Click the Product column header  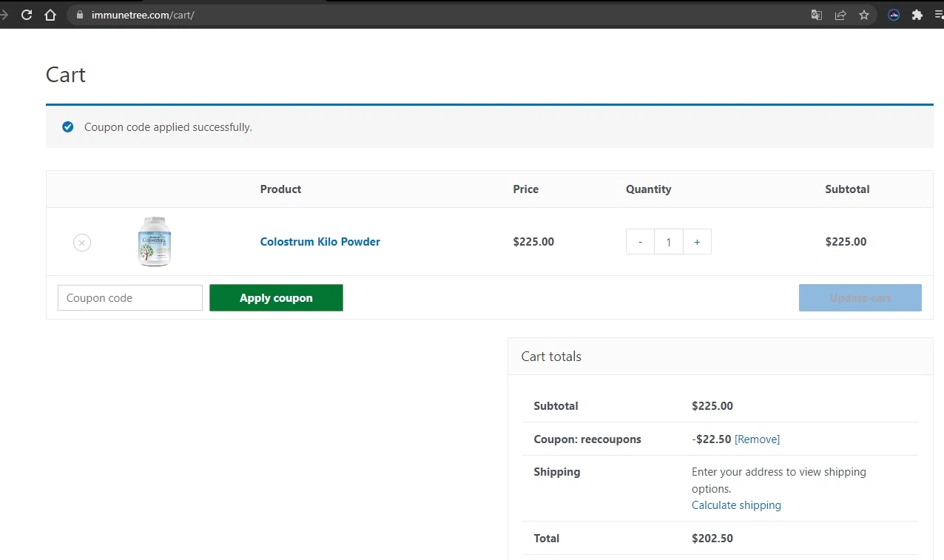(280, 189)
